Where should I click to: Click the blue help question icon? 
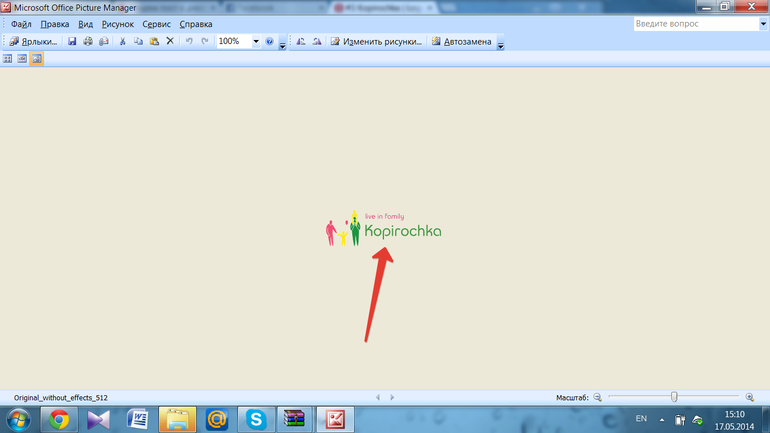[269, 42]
